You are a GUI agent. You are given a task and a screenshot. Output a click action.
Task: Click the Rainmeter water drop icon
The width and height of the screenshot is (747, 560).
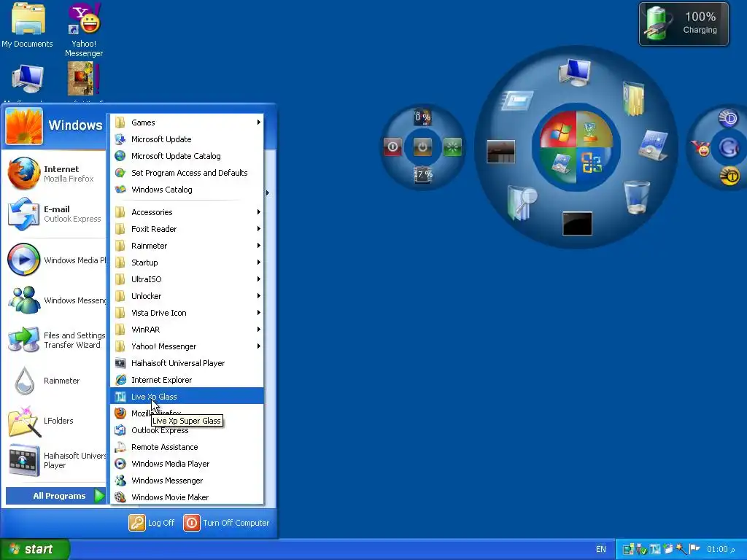24,381
